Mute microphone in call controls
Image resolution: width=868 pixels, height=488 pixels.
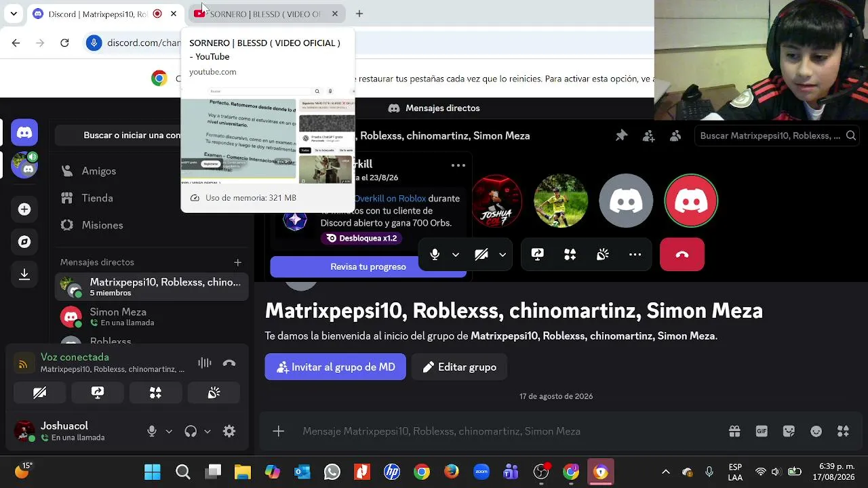435,254
